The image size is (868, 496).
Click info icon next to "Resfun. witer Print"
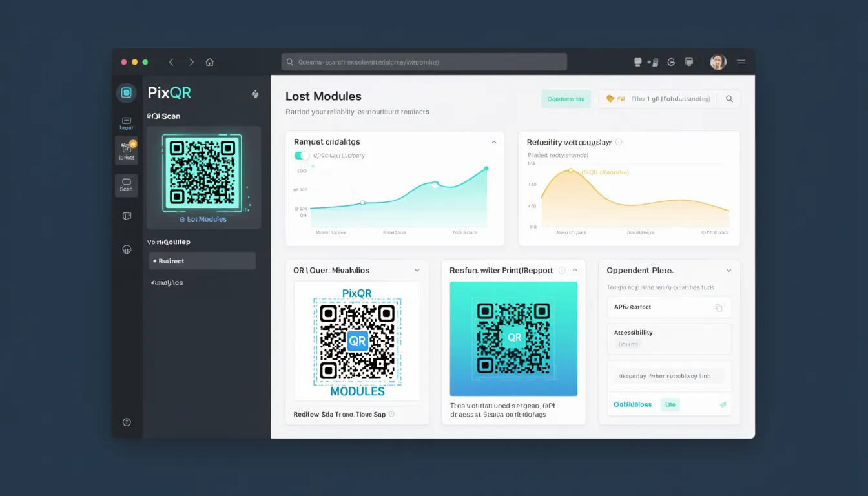[562, 270]
